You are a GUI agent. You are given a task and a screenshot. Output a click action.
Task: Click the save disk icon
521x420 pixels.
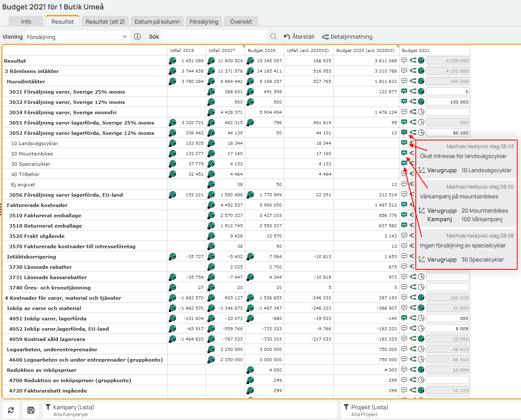click(31, 410)
